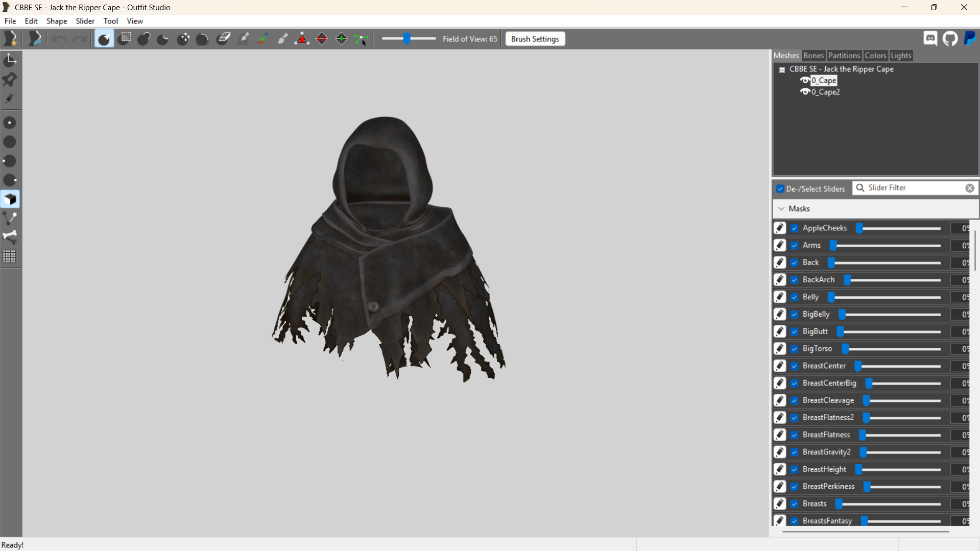Toggle edit mode for the Arms slider

[x=779, y=246]
